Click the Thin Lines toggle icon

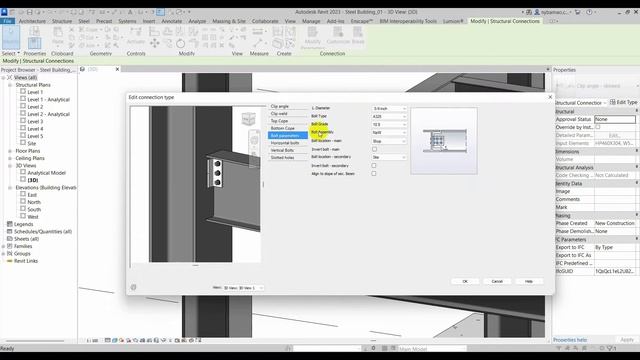pyautogui.click(x=160, y=12)
